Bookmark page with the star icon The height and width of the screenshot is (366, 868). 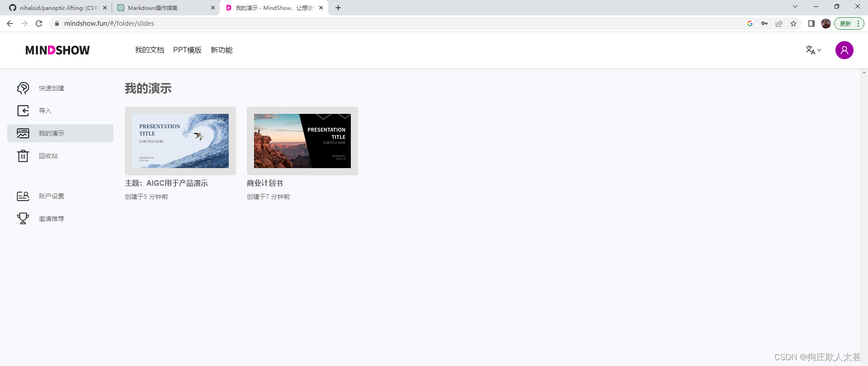(x=793, y=23)
